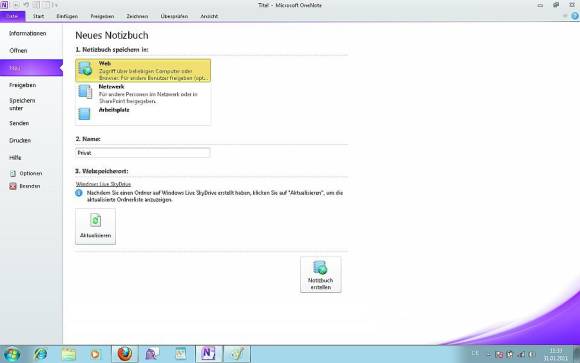This screenshot has height=363, width=580.
Task: Click the taskbar clock
Action: tap(556, 354)
